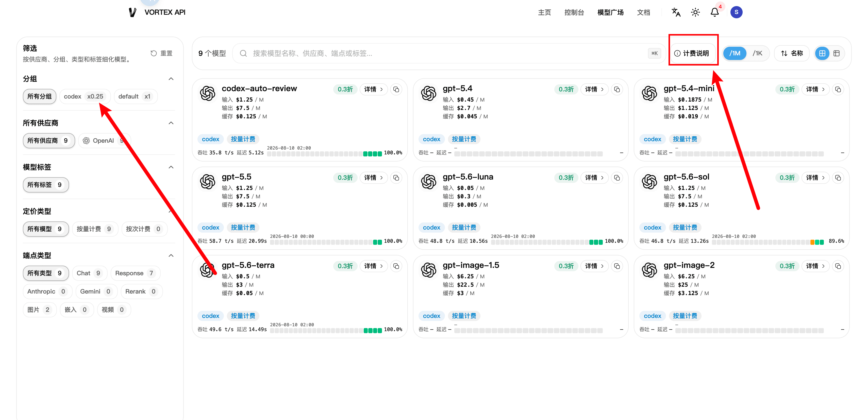Copy the gpt-5.4 model name
This screenshot has height=420, width=868.
tap(617, 89)
